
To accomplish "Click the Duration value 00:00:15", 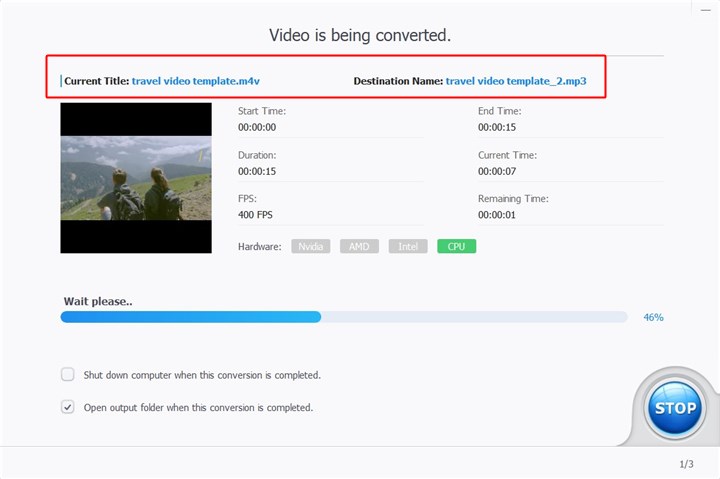I will pyautogui.click(x=257, y=171).
